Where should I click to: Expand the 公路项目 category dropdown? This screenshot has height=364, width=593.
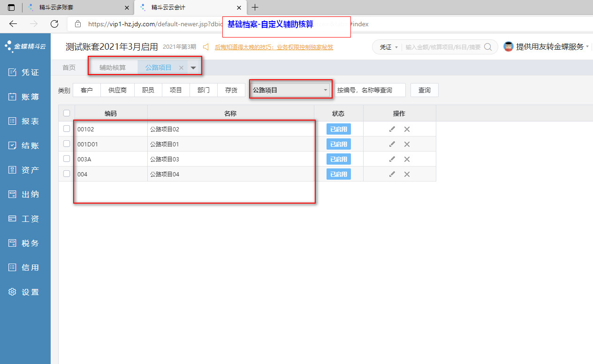pyautogui.click(x=290, y=90)
